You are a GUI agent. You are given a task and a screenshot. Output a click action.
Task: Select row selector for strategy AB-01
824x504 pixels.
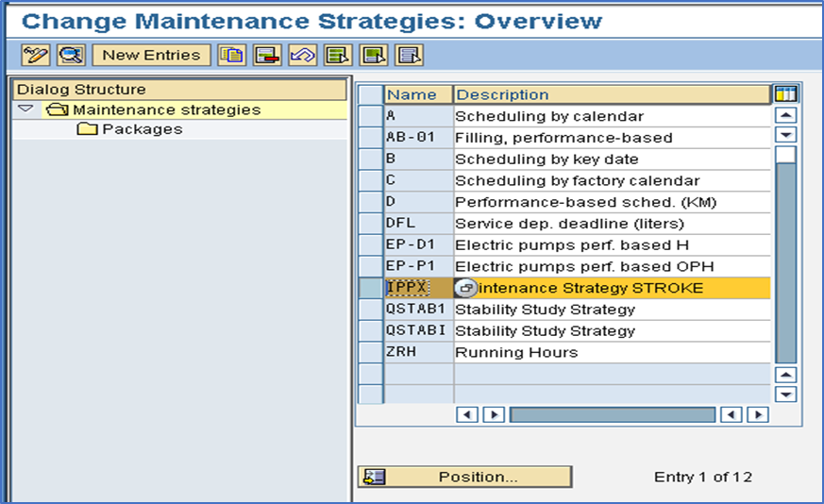pyautogui.click(x=371, y=138)
